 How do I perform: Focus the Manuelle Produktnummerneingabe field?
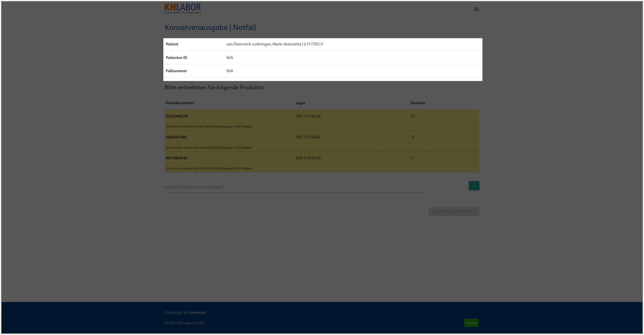pyautogui.click(x=295, y=187)
